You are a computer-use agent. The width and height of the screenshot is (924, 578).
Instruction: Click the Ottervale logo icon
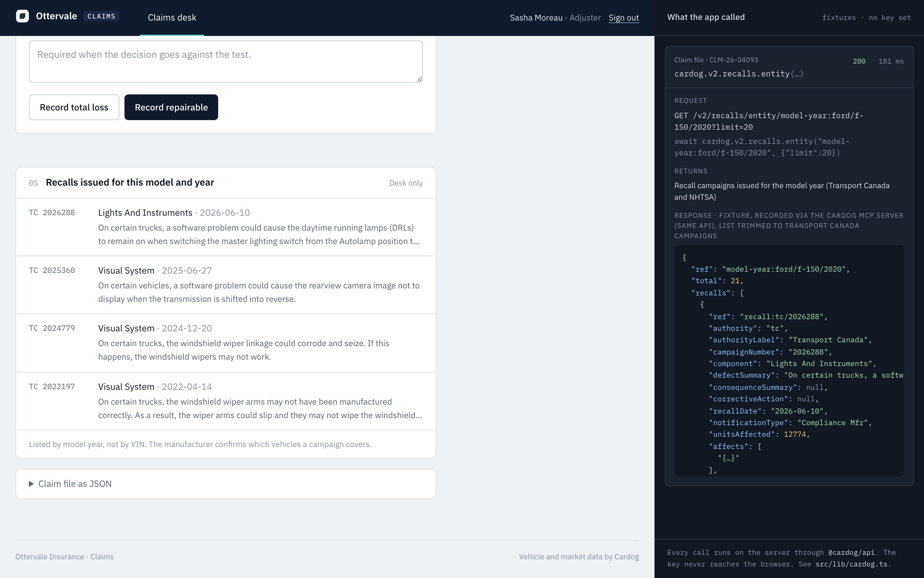click(x=22, y=16)
